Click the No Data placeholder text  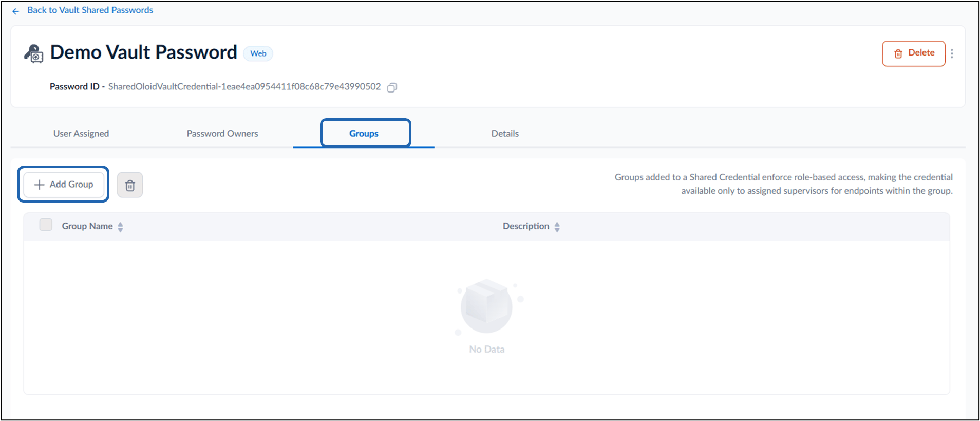pyautogui.click(x=487, y=350)
